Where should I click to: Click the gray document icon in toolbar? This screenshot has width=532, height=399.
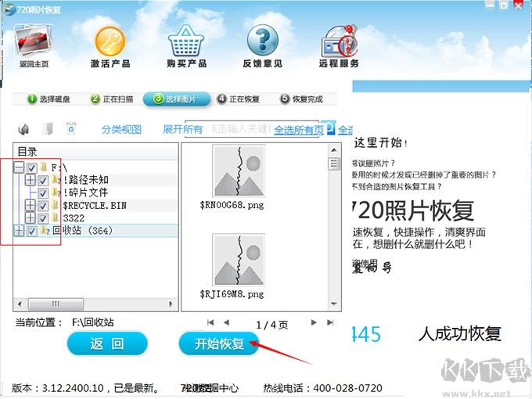pyautogui.click(x=48, y=129)
